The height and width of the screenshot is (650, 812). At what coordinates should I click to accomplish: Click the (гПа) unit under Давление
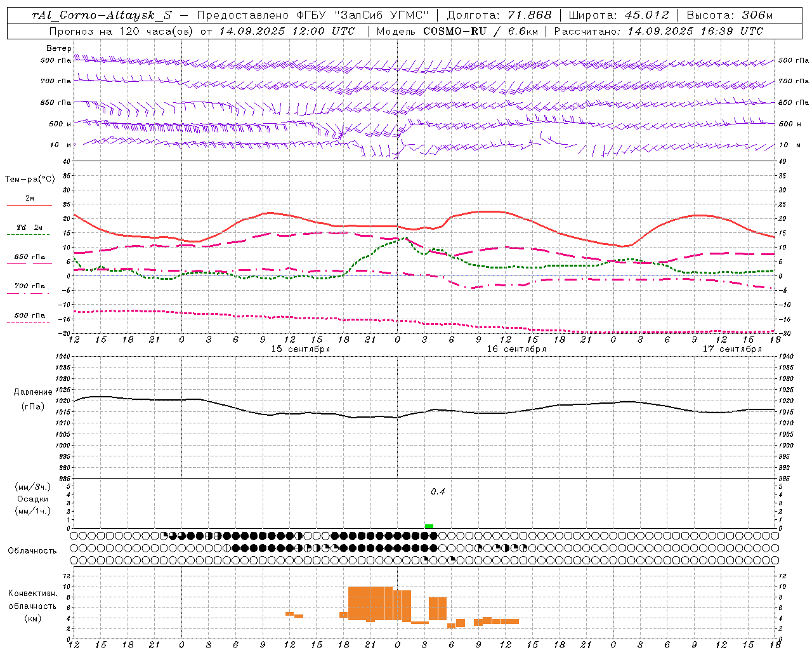coord(33,407)
